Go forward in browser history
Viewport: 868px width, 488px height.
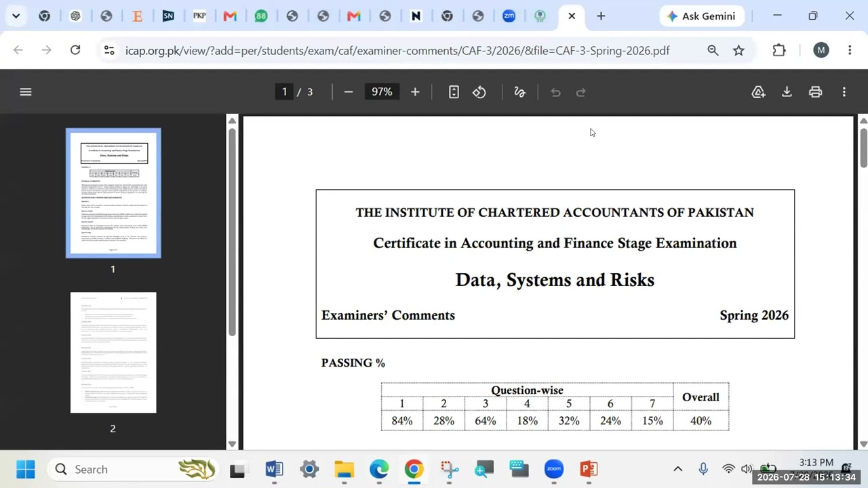[x=46, y=50]
